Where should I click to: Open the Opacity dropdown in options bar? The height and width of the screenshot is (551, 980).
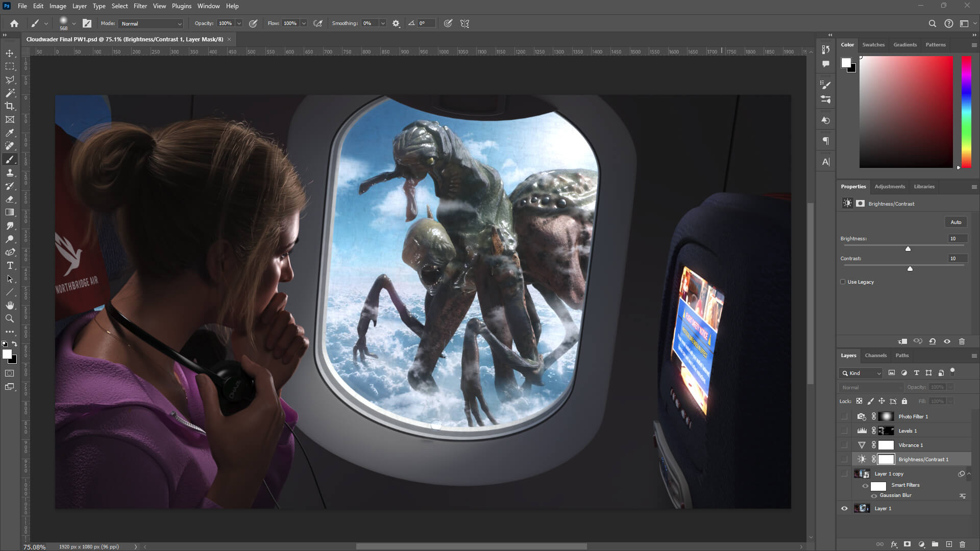point(239,23)
